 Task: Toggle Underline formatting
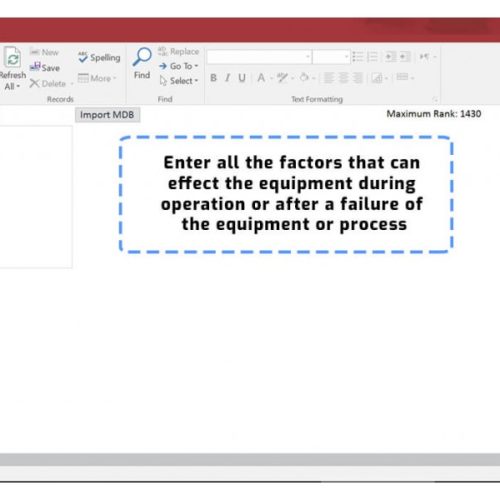click(x=242, y=78)
